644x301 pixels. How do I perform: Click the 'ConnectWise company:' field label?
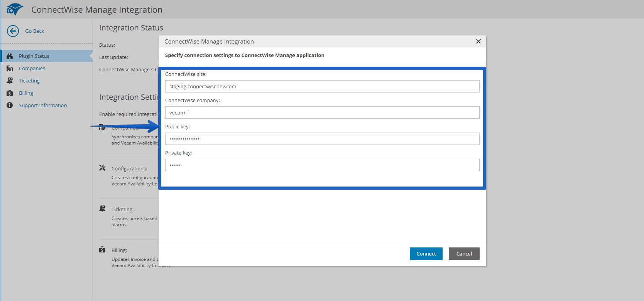click(x=193, y=100)
